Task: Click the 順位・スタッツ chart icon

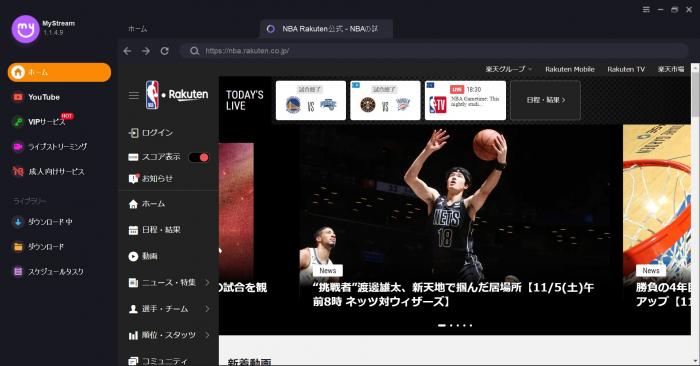Action: click(133, 335)
